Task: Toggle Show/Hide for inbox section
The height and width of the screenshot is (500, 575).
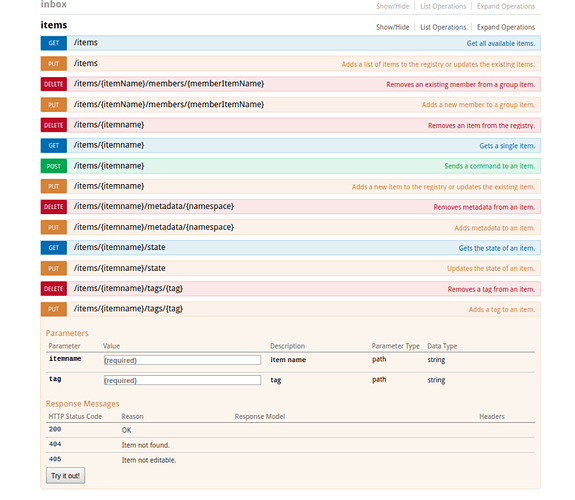Action: [x=392, y=6]
